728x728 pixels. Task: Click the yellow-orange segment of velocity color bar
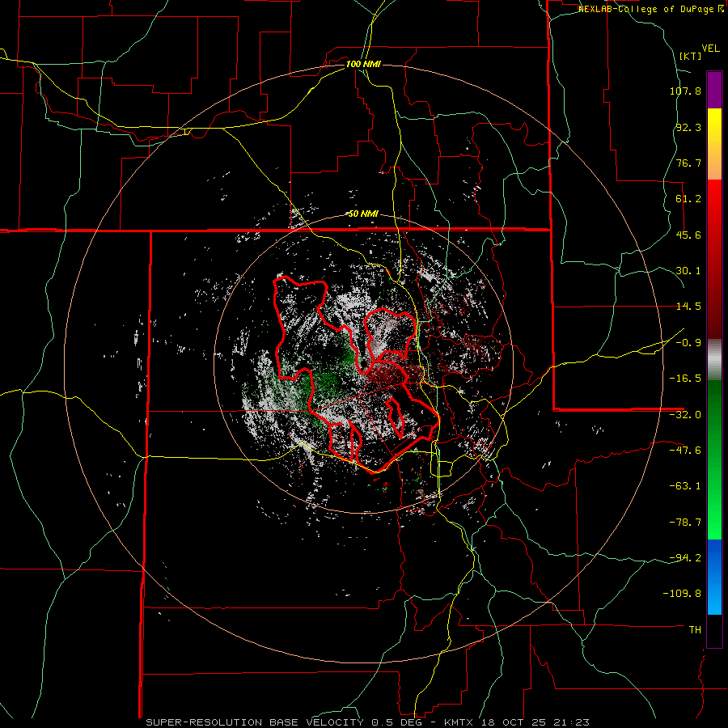(714, 144)
